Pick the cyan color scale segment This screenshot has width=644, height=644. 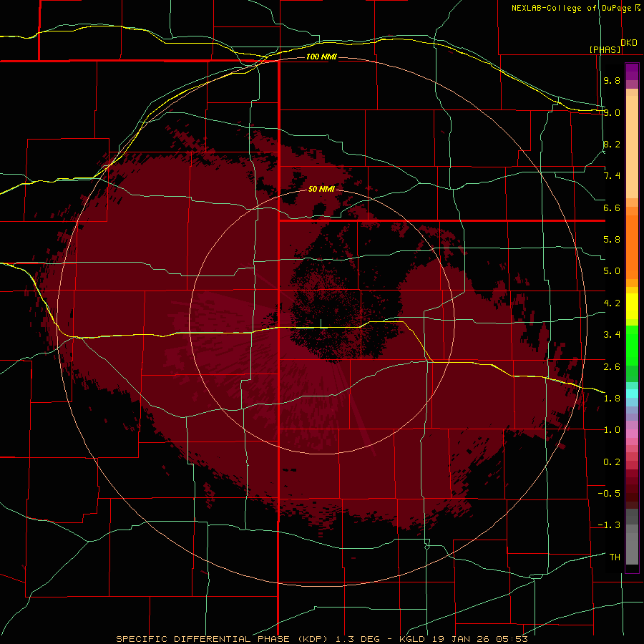[x=632, y=394]
